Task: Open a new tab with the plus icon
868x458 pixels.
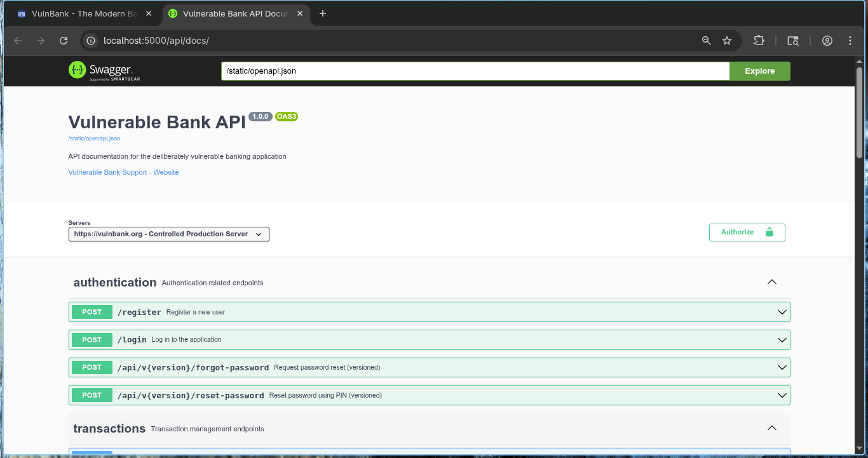Action: pyautogui.click(x=323, y=13)
